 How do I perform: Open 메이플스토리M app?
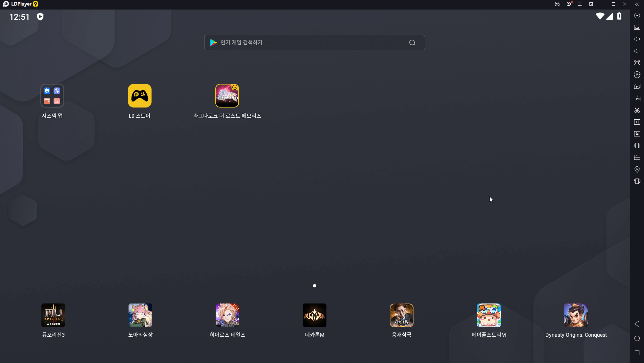click(489, 315)
